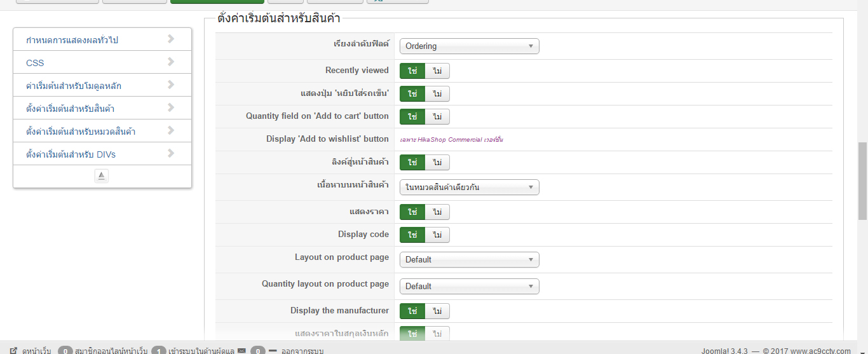Click the page vertical scrollbar thumb
This screenshot has height=354, width=868.
[x=862, y=181]
